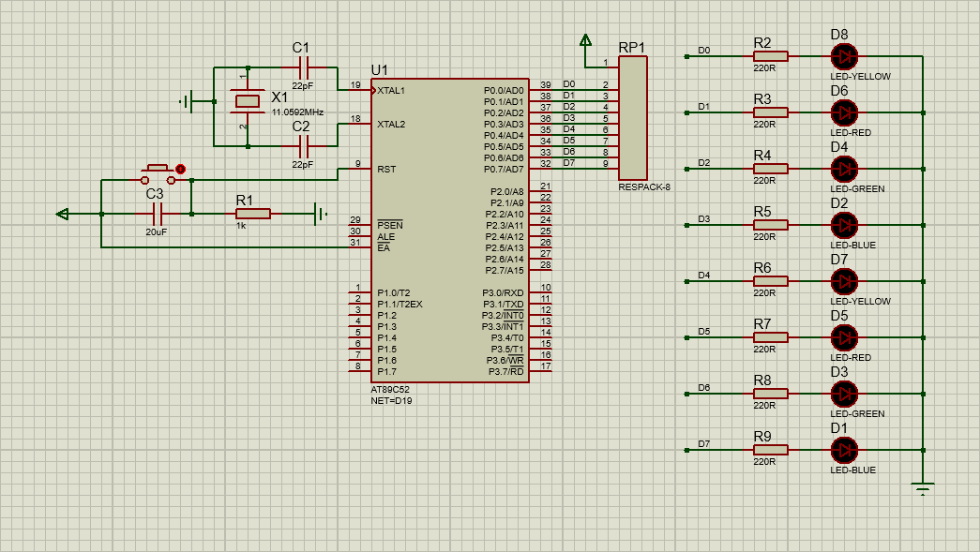The width and height of the screenshot is (980, 552).
Task: Click the power arrow terminal left of C3
Action: [x=62, y=214]
